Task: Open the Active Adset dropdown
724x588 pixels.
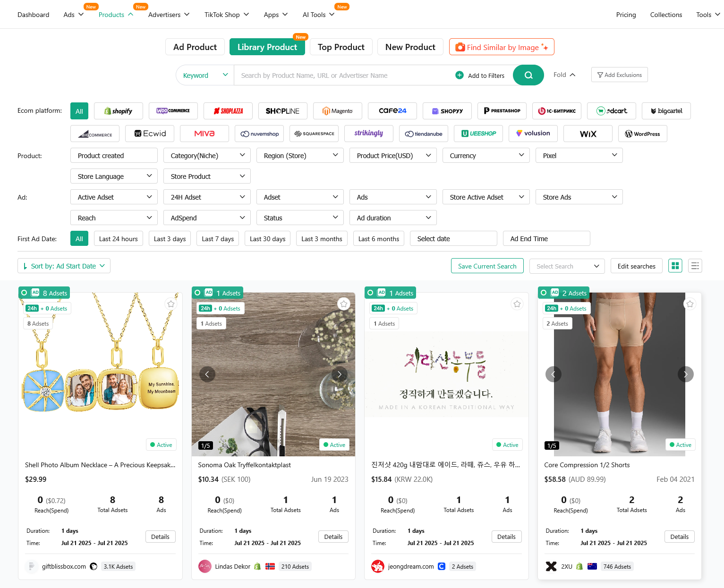Action: (114, 197)
